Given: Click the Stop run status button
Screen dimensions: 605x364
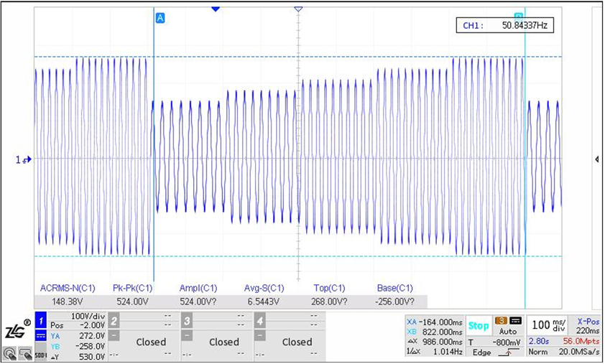Looking at the screenshot, I should point(478,326).
